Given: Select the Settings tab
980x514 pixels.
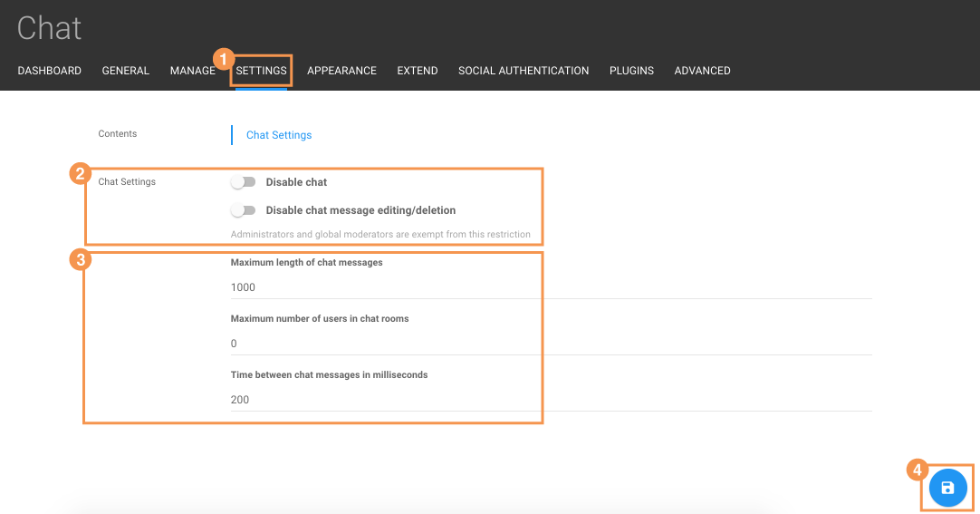Looking at the screenshot, I should coord(261,71).
